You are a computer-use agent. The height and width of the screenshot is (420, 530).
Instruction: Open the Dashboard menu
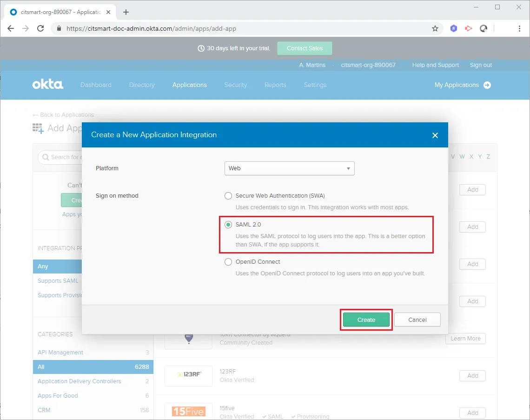[96, 85]
